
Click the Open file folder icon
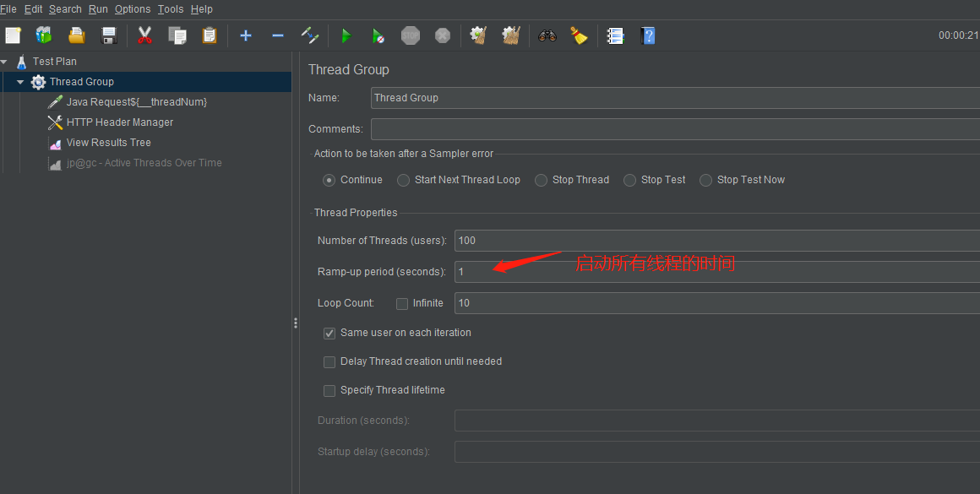click(x=77, y=35)
